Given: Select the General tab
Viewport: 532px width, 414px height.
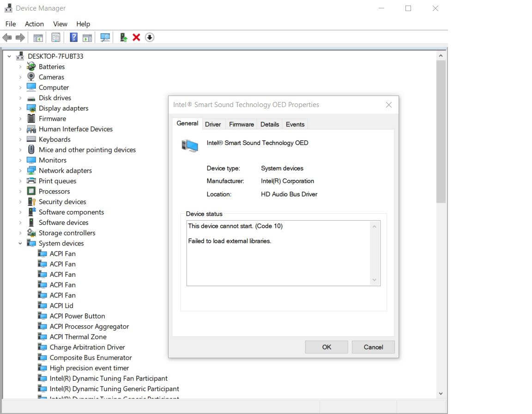Looking at the screenshot, I should tap(187, 123).
